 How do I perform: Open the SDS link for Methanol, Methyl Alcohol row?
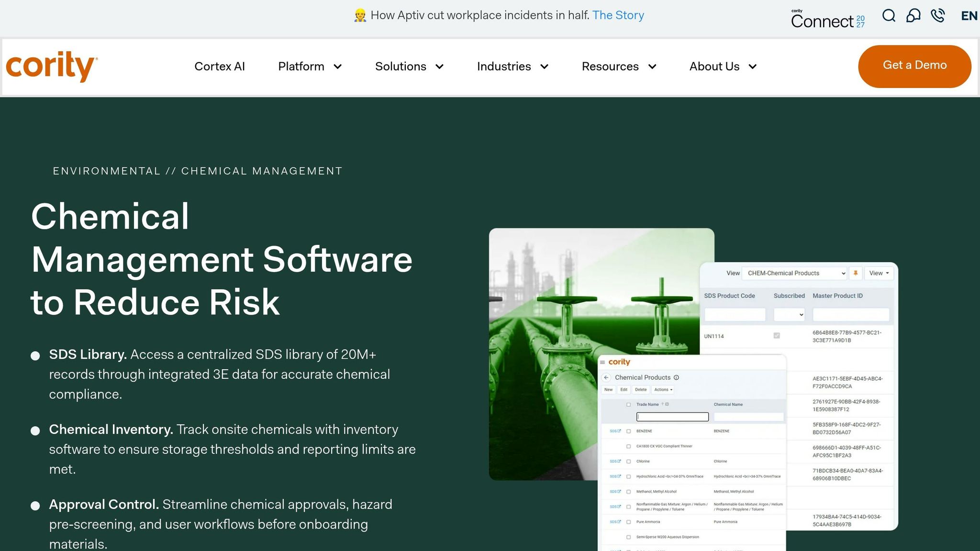point(615,491)
